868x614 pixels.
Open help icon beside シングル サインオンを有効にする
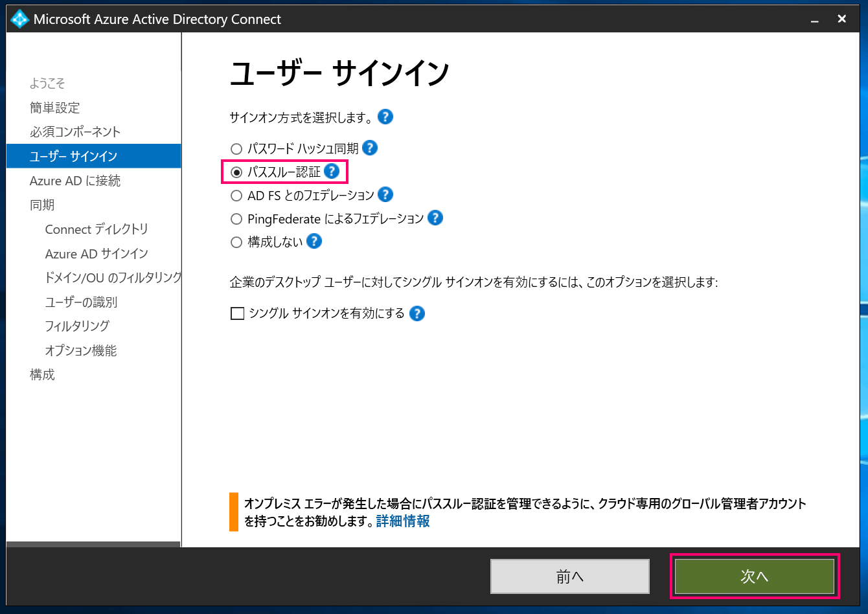click(x=417, y=313)
